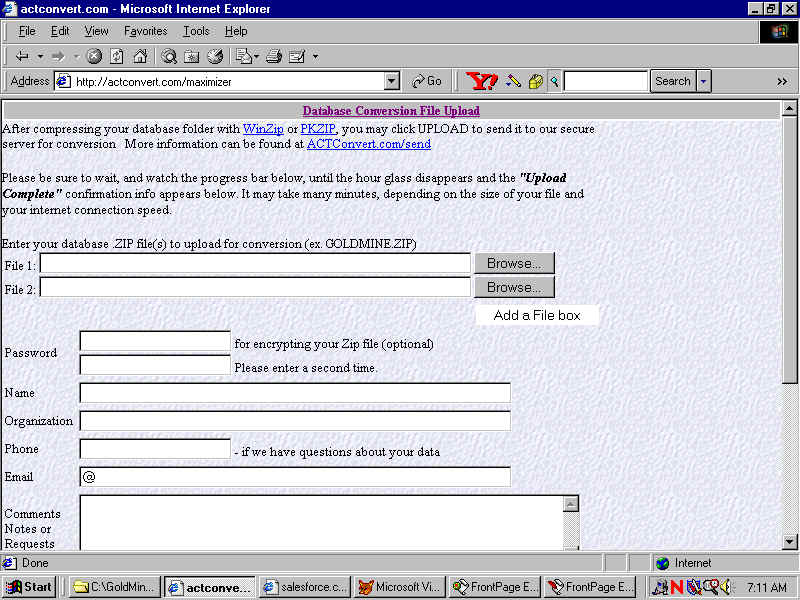Click the Yahoo toolbar Search button

[x=673, y=81]
